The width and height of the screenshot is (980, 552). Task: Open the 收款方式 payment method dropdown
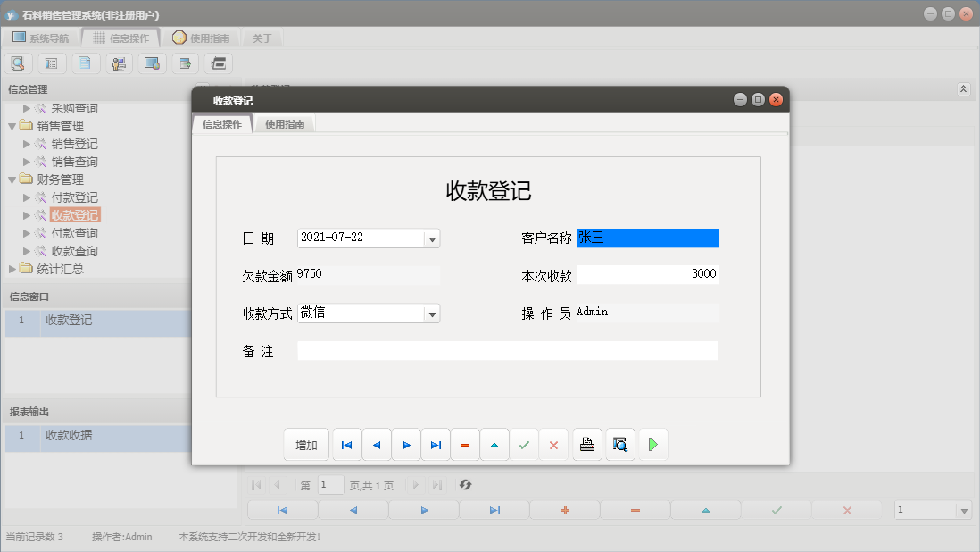pyautogui.click(x=432, y=313)
